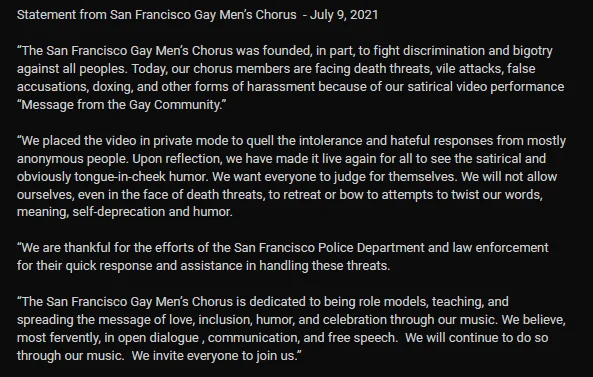Click the words "accusations, doxing" in the first paragraph
The height and width of the screenshot is (377, 593).
(x=75, y=87)
